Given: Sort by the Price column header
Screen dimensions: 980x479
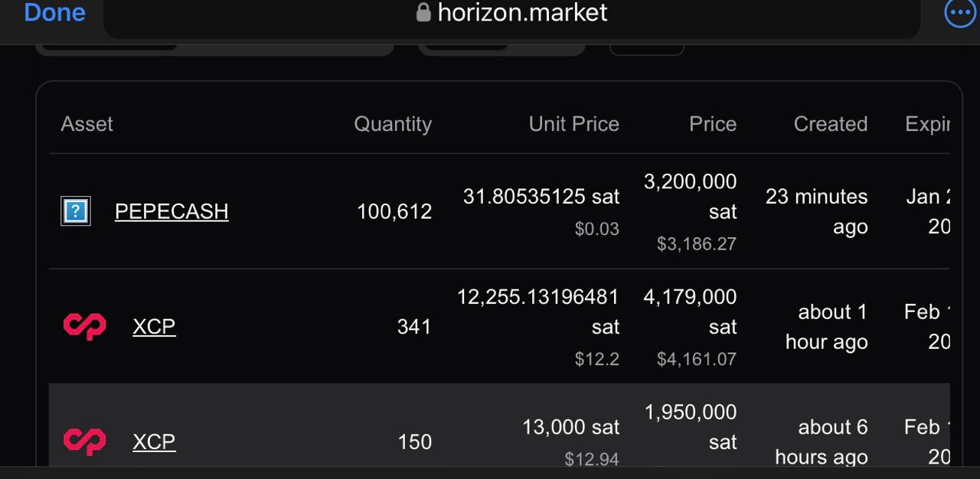Looking at the screenshot, I should [713, 124].
